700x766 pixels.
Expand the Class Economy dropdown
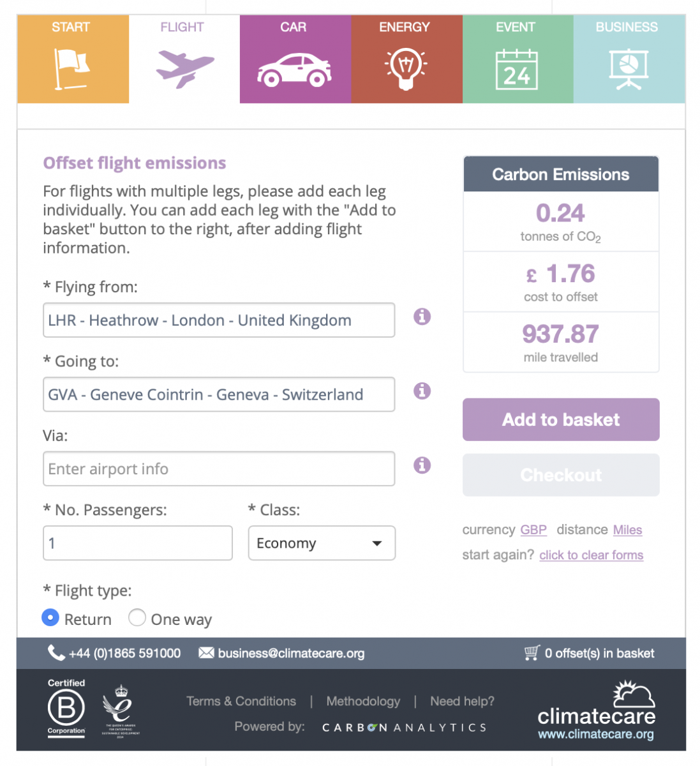(322, 543)
